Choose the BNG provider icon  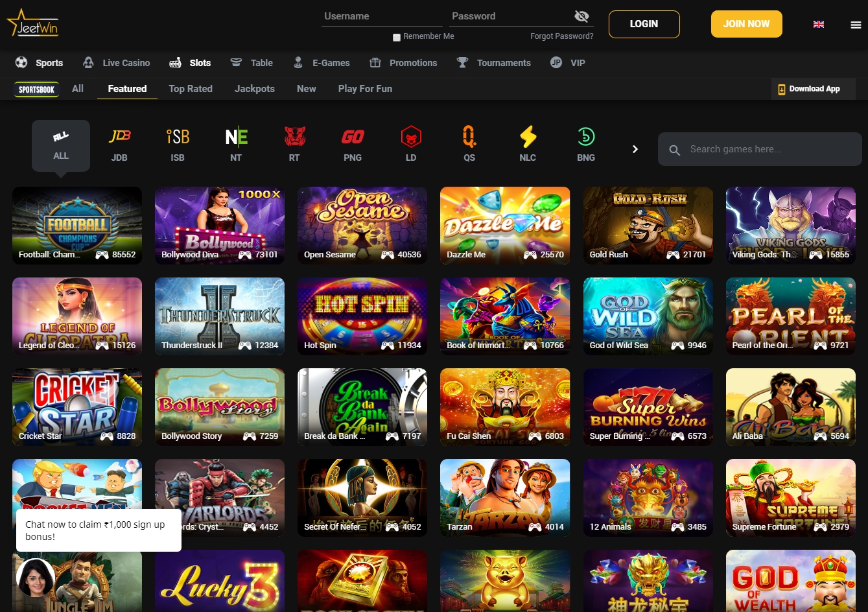(586, 137)
